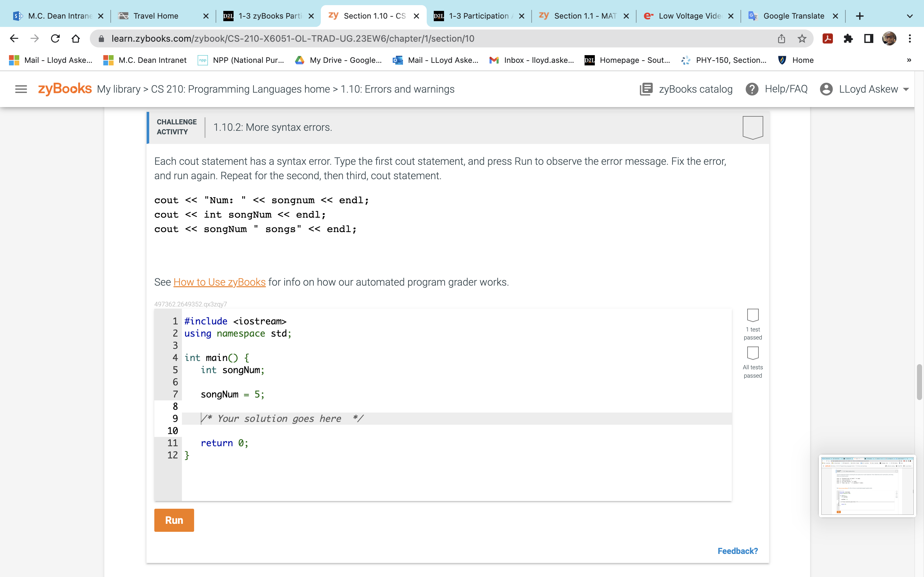The width and height of the screenshot is (924, 577).
Task: Bookmark this page with star icon
Action: click(802, 38)
